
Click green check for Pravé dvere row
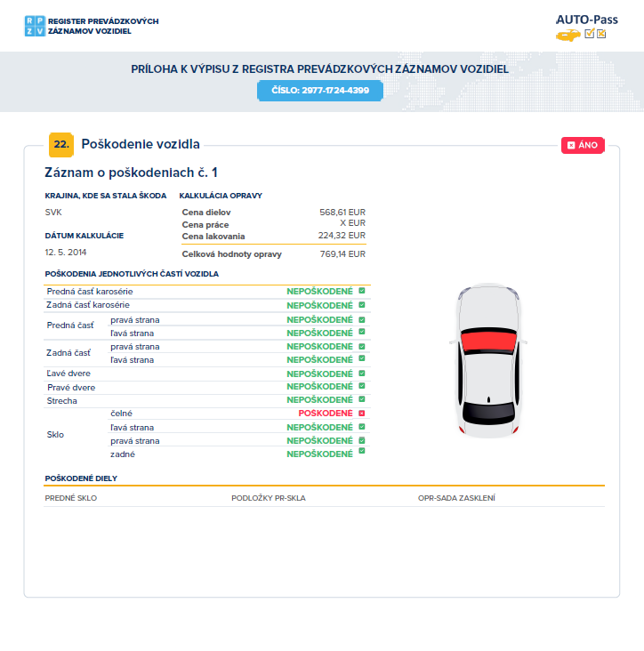[x=362, y=387]
